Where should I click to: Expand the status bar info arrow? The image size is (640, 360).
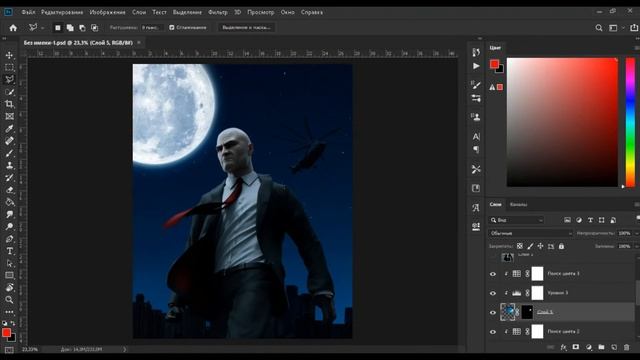124,349
